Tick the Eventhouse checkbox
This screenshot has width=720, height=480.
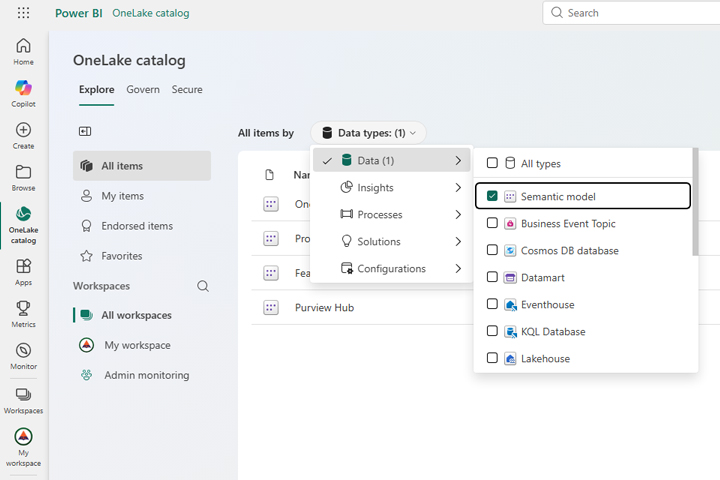(x=492, y=304)
